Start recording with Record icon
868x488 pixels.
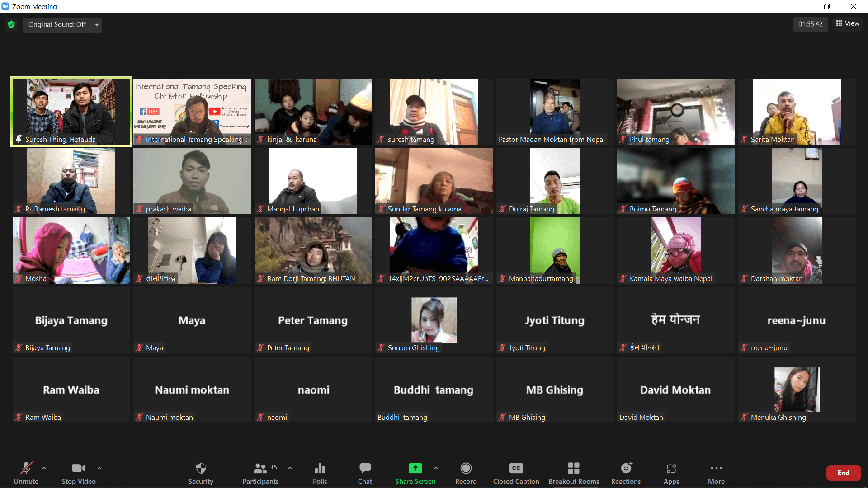click(466, 468)
